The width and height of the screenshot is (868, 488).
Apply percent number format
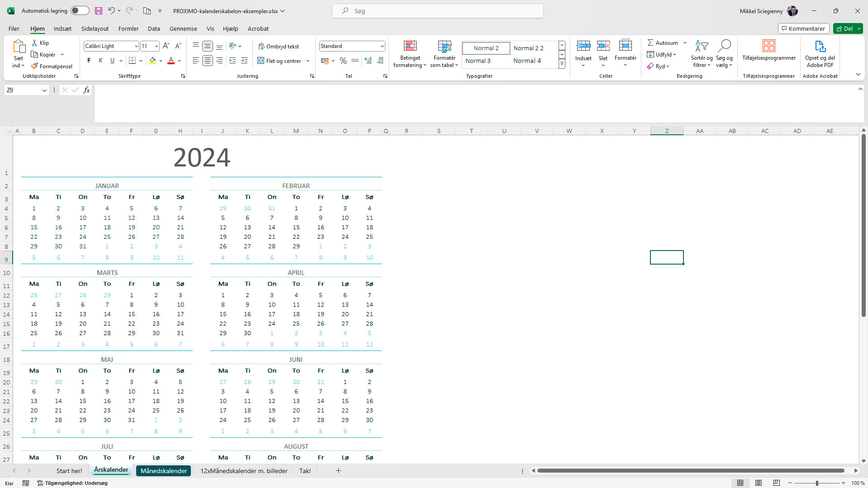343,60
